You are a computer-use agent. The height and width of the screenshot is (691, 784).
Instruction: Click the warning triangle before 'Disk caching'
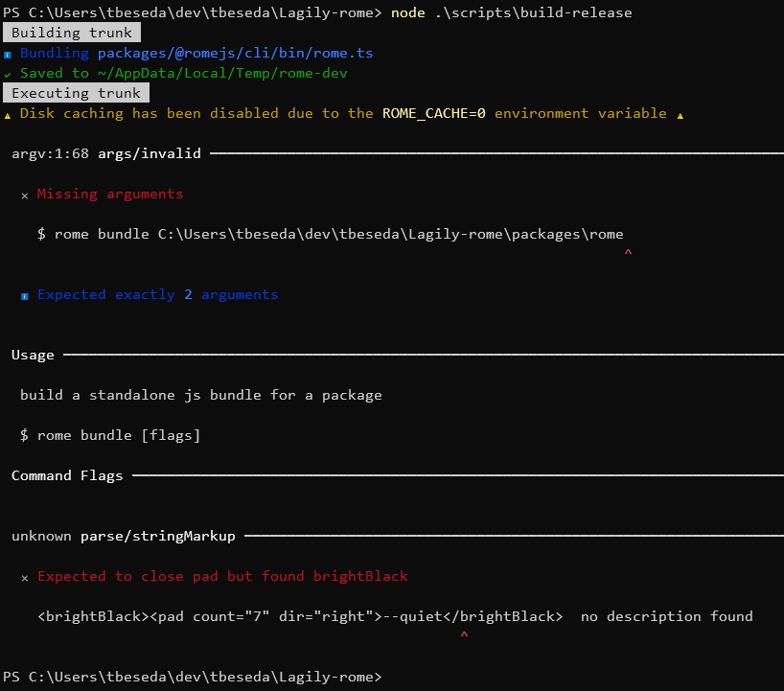point(8,116)
